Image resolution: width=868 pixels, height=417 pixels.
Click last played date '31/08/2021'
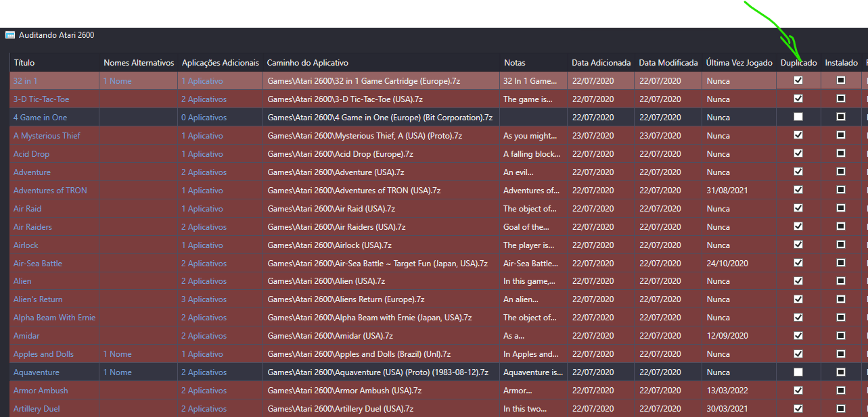[727, 191]
